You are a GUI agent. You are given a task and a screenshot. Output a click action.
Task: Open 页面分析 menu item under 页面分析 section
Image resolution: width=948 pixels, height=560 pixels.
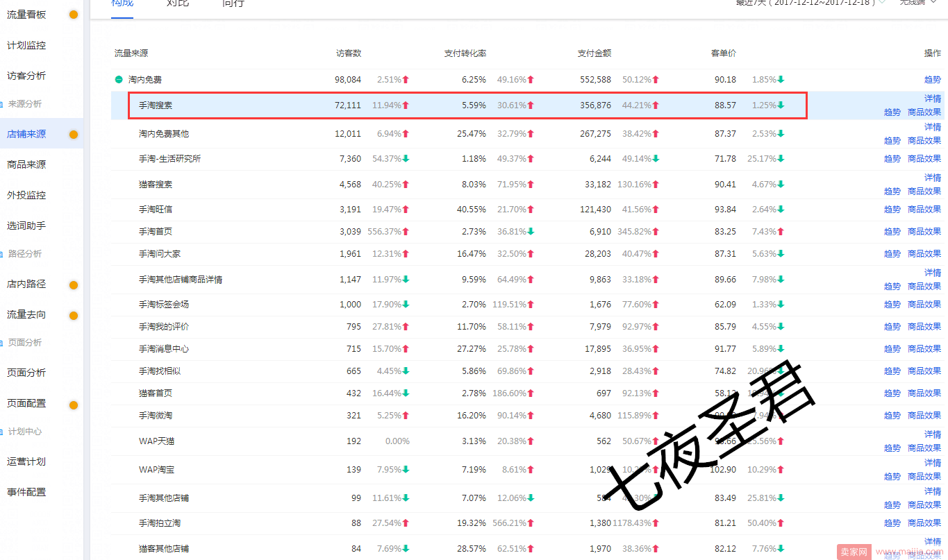26,373
